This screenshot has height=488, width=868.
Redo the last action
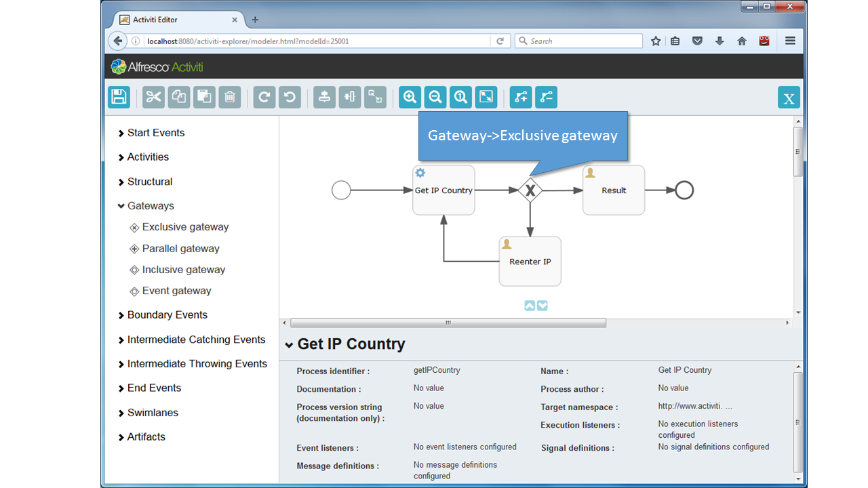click(x=264, y=97)
